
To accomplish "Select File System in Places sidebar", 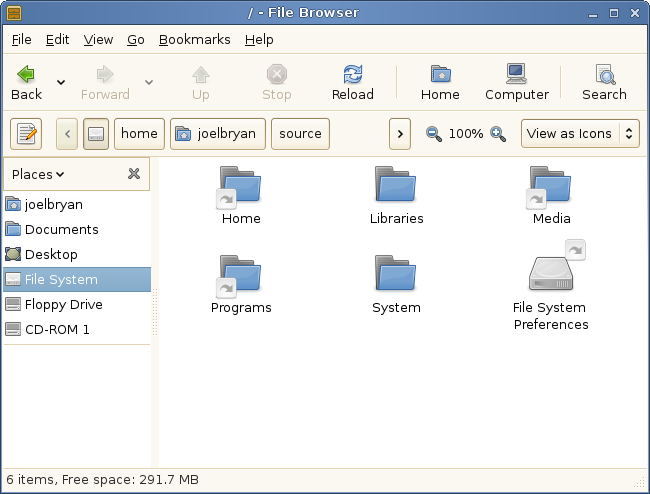I will click(77, 279).
